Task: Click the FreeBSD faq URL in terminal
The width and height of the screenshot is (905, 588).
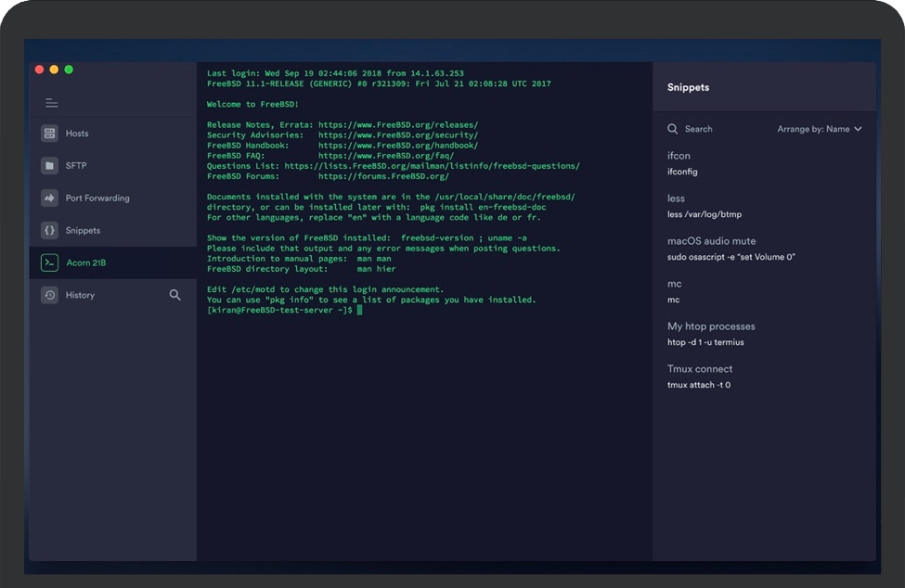Action: click(385, 156)
